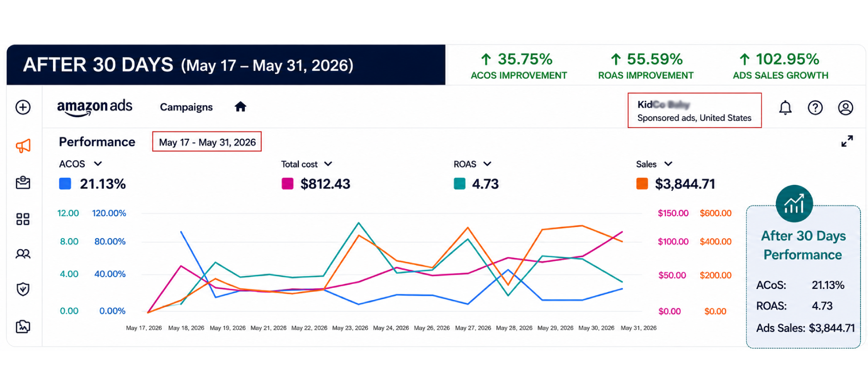Open the briefcase icon in the sidebar

point(23,182)
